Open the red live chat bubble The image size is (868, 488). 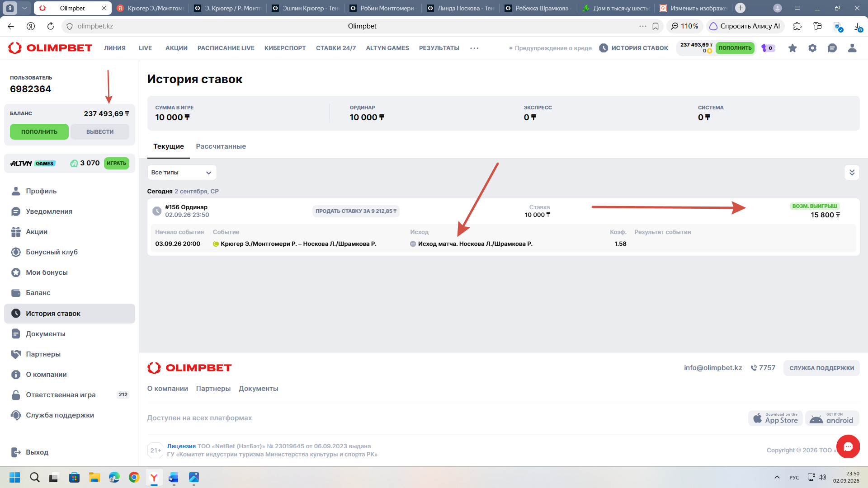[x=848, y=446]
